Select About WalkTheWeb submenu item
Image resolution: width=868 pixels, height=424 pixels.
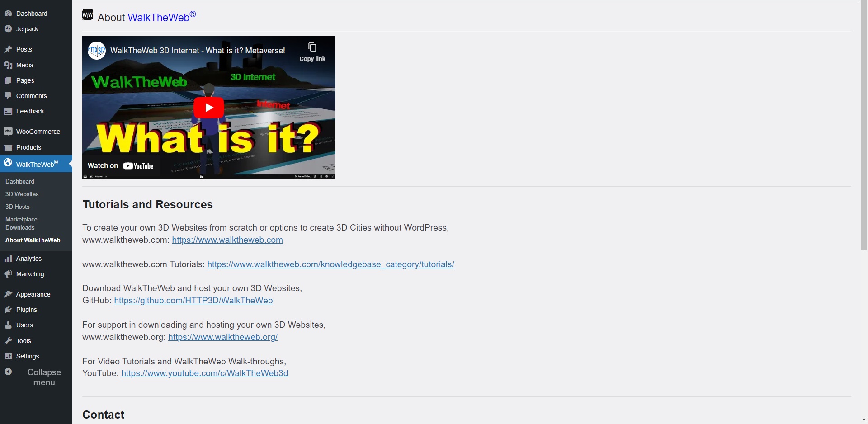[33, 240]
